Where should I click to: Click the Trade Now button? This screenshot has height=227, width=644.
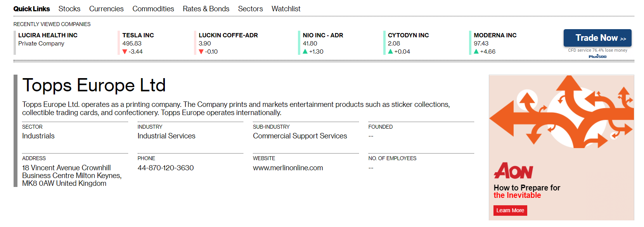597,38
